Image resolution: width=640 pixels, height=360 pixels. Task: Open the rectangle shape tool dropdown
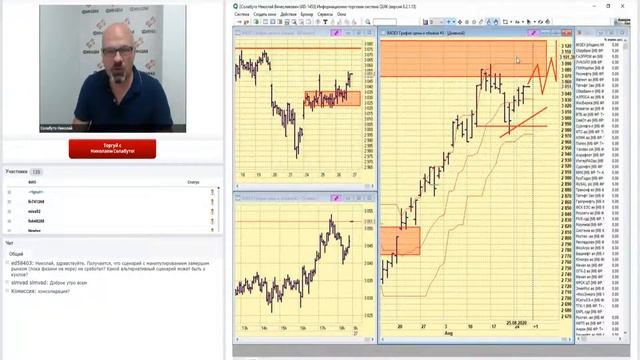click(x=511, y=22)
